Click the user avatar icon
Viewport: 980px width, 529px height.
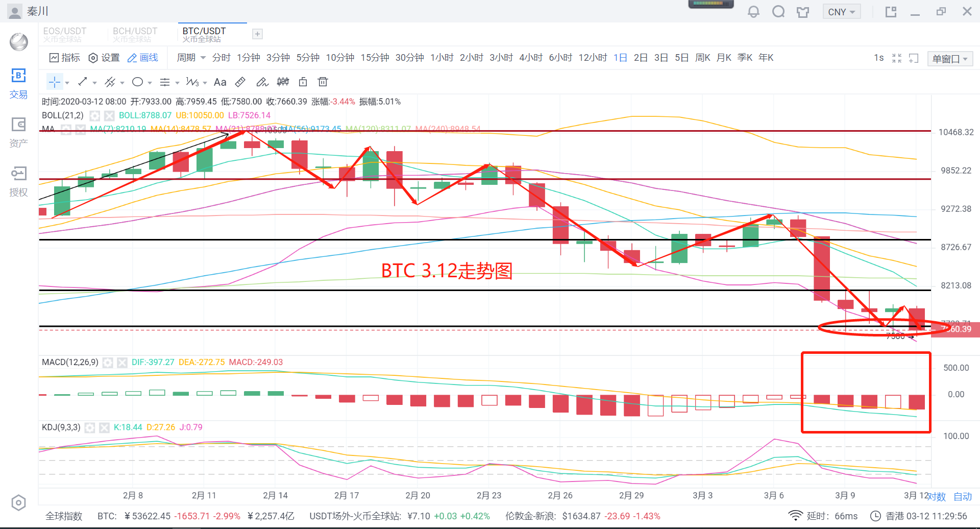(15, 11)
